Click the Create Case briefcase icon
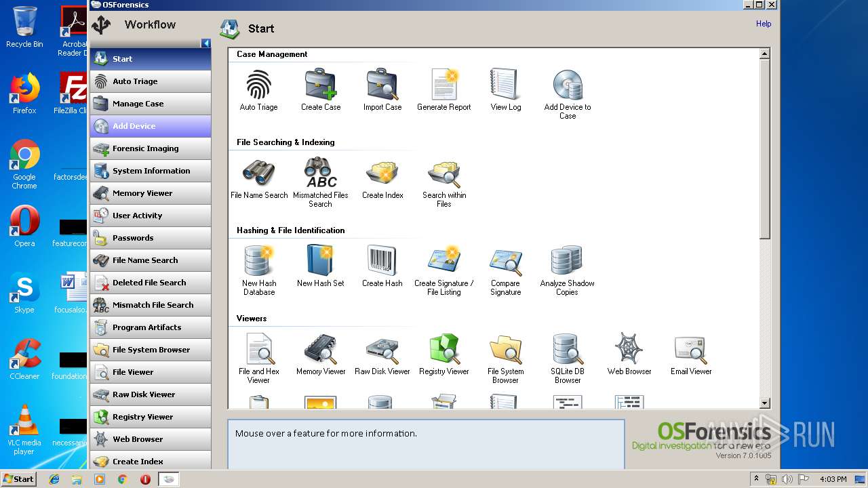Screen dimensions: 868x488 point(321,85)
